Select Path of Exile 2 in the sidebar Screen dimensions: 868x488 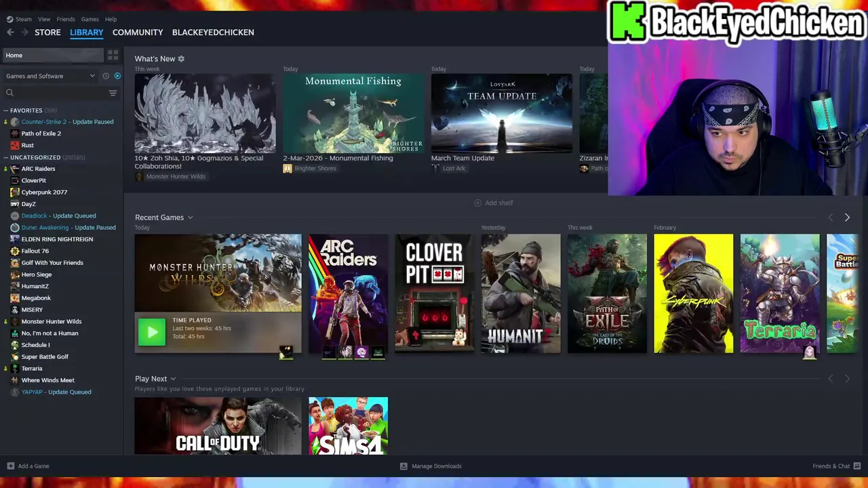tap(41, 134)
